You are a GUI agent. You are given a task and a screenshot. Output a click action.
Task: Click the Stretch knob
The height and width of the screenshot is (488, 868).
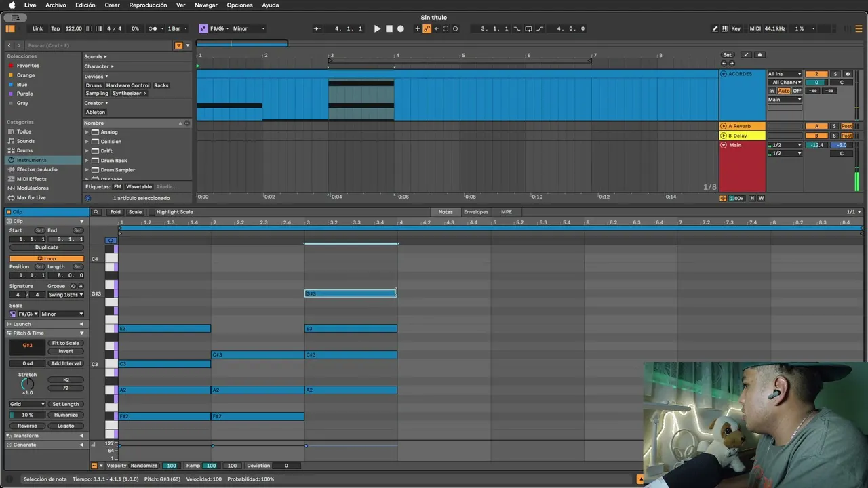(x=27, y=384)
